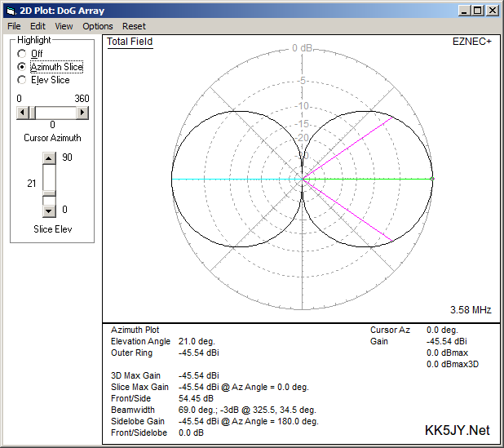Click the Total Field plot label
Screen dimensions: 504x448
[130, 42]
